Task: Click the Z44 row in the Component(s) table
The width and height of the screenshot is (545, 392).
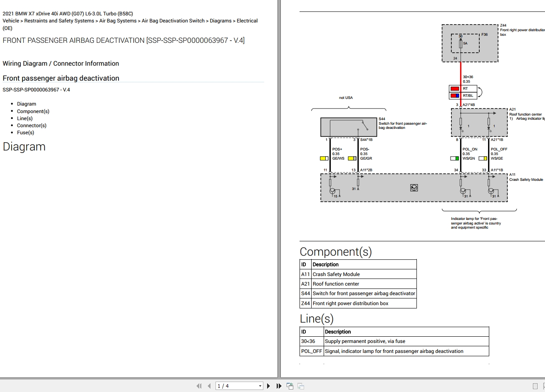Action: (358, 303)
